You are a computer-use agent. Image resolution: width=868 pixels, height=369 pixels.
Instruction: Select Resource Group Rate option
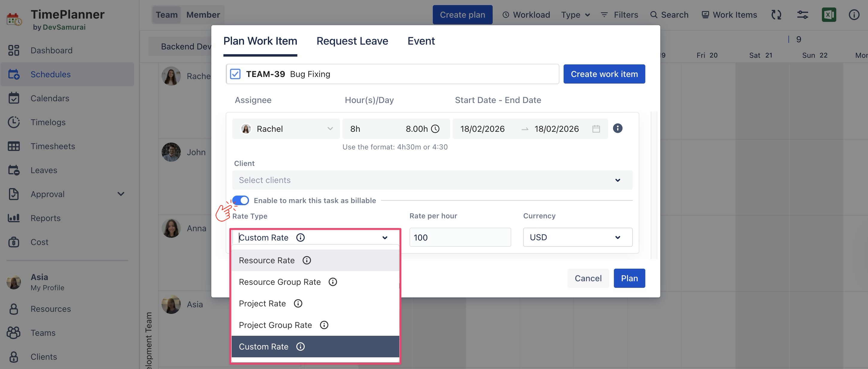(x=280, y=282)
